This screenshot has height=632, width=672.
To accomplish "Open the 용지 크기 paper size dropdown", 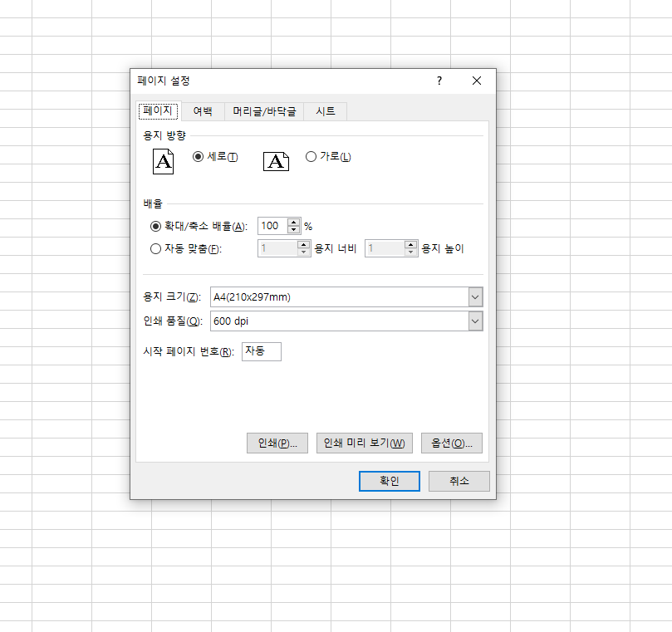I will 475,297.
